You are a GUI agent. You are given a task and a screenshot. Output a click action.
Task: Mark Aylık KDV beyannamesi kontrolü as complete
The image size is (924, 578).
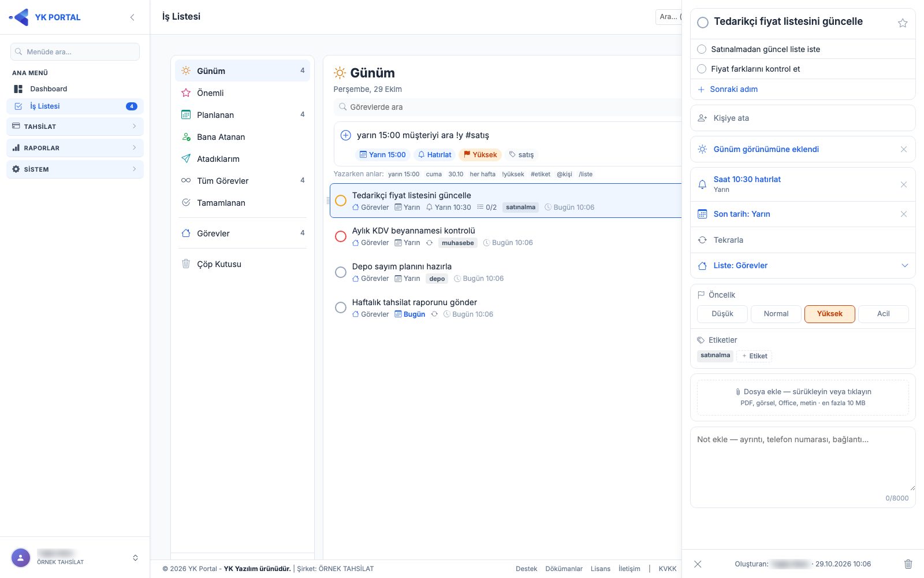pyautogui.click(x=341, y=236)
